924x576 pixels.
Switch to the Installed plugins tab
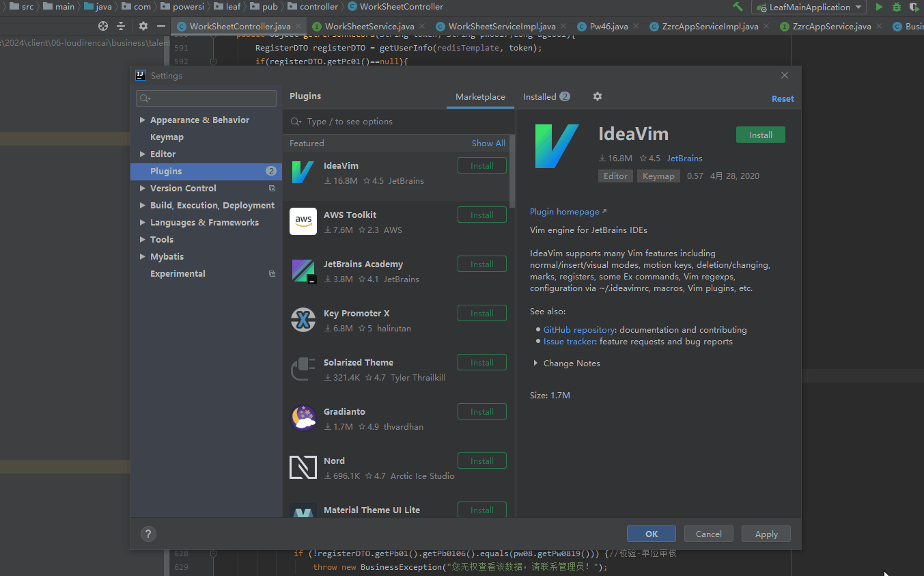click(x=546, y=97)
